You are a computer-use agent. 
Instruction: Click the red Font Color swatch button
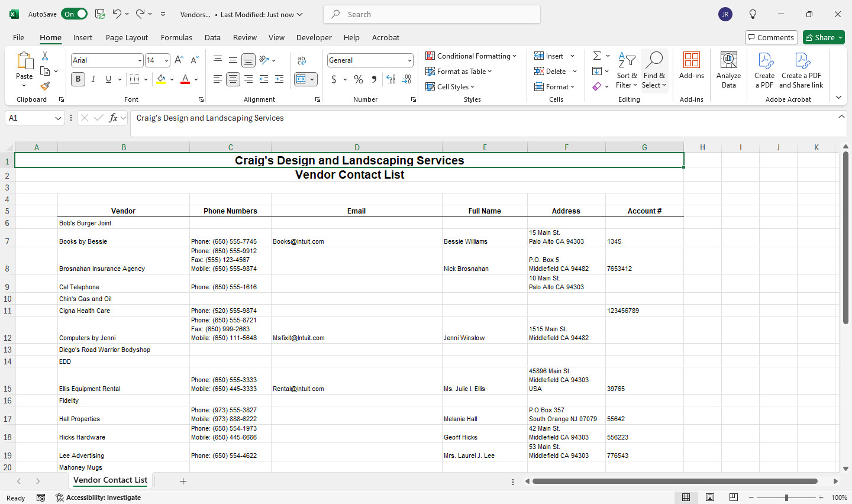click(x=185, y=79)
